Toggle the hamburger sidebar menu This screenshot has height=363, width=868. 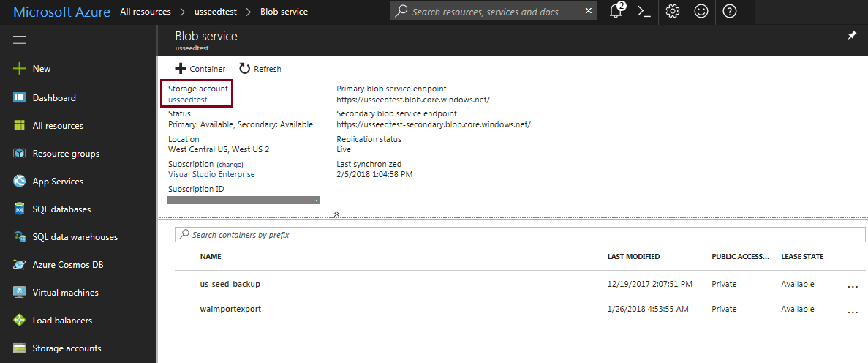[x=20, y=40]
